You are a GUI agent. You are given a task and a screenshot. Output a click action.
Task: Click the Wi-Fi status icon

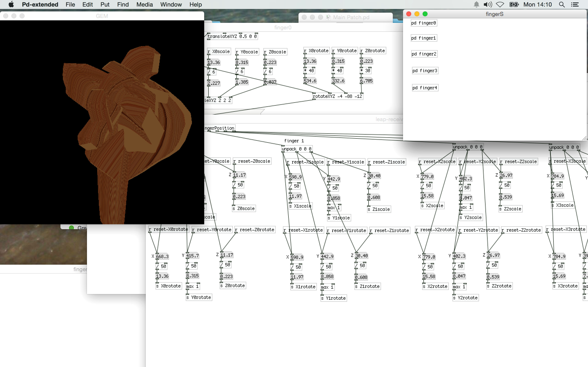tap(500, 5)
